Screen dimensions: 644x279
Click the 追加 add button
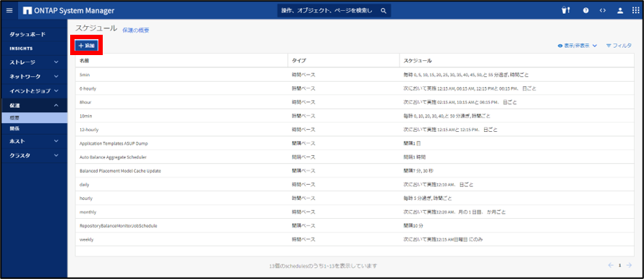point(86,46)
